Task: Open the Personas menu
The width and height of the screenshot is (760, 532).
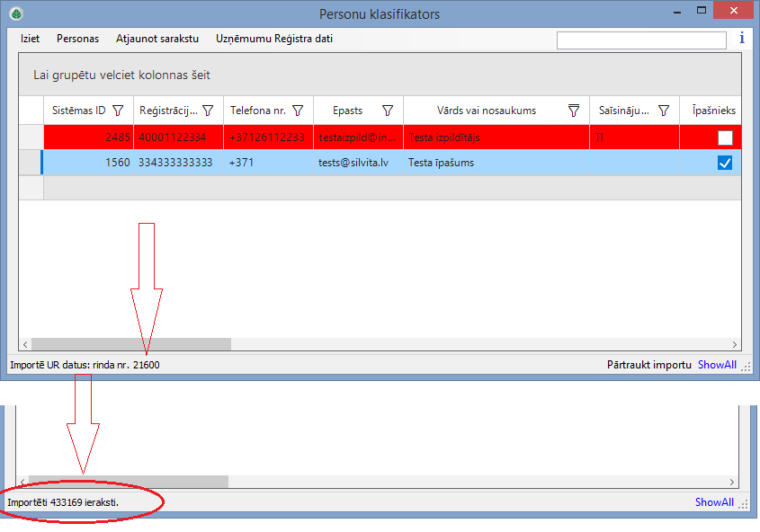Action: pyautogui.click(x=77, y=40)
